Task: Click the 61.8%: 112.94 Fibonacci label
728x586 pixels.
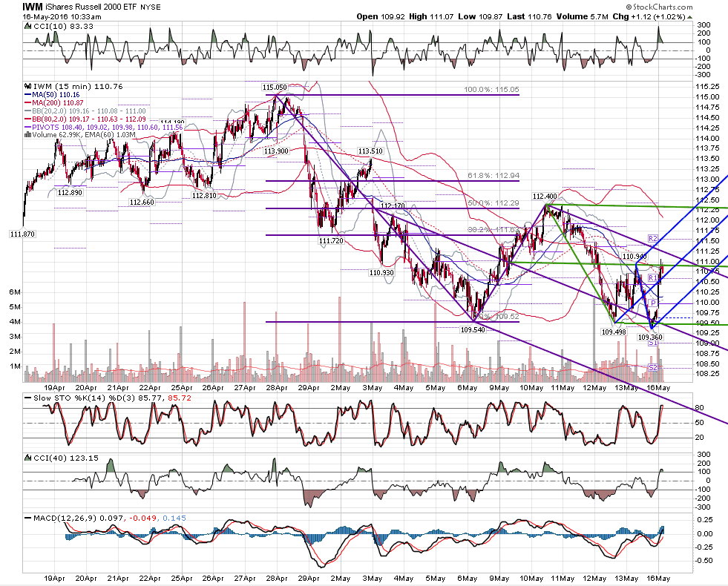Action: (x=493, y=175)
